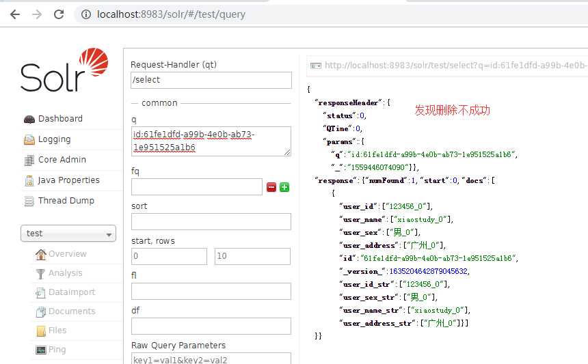The image size is (588, 364).
Task: Click the "status":0 line
Action: point(344,115)
